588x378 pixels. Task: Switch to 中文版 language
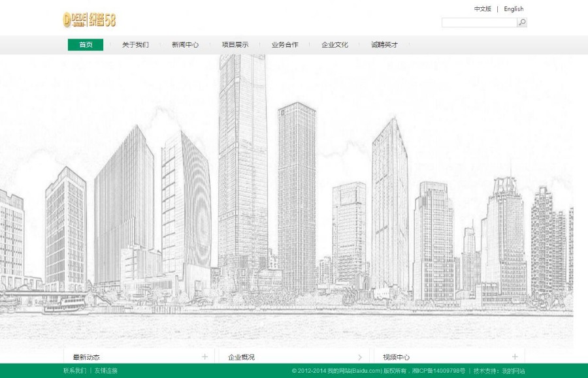tap(482, 8)
